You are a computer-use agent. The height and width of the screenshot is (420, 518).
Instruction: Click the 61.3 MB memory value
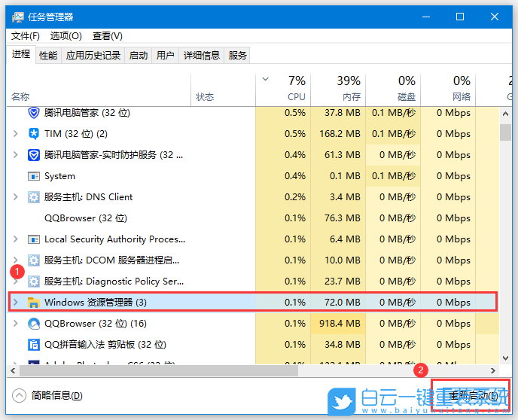(x=343, y=155)
